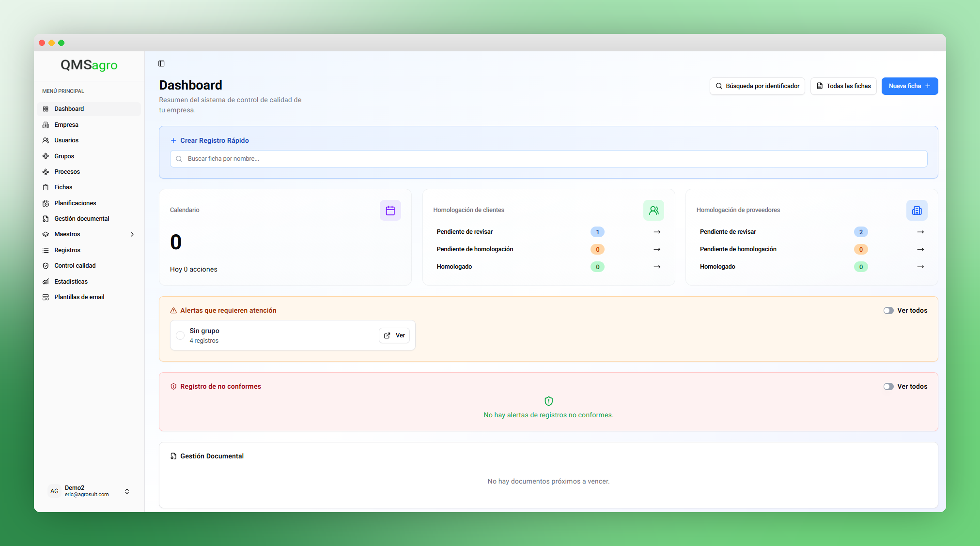Click the Estadísticas chart icon in sidebar
Viewport: 980px width, 546px height.
(46, 282)
